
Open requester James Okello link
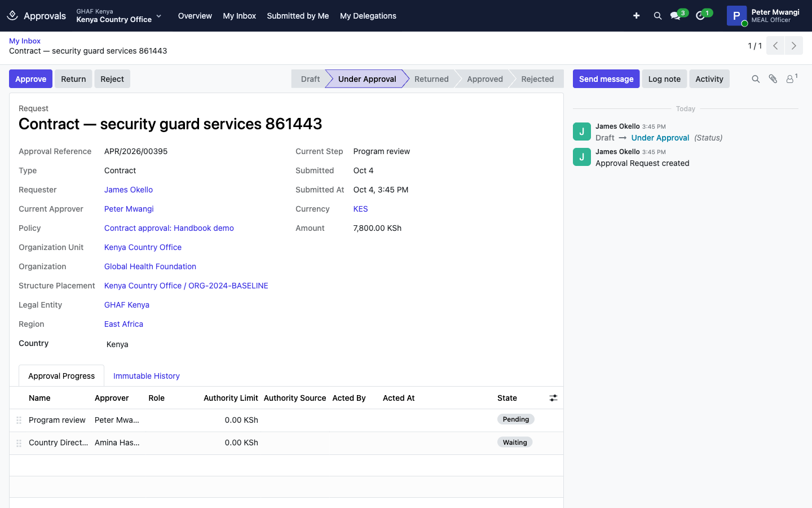click(129, 190)
